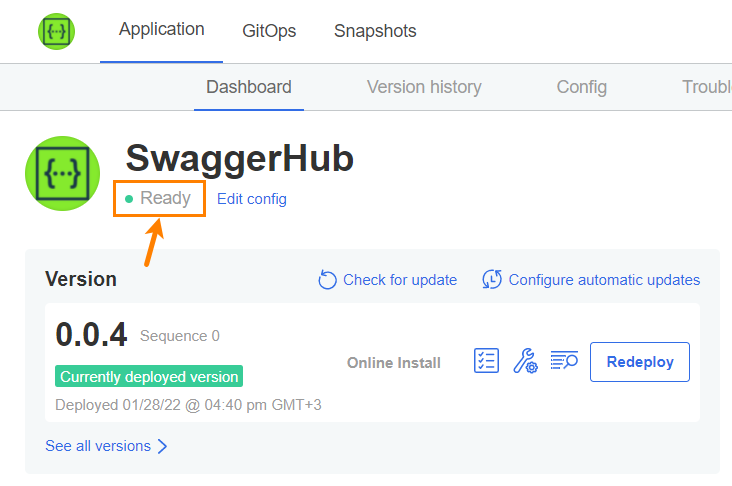This screenshot has width=732, height=486.
Task: Click the green Ready status indicator
Action: pos(130,199)
